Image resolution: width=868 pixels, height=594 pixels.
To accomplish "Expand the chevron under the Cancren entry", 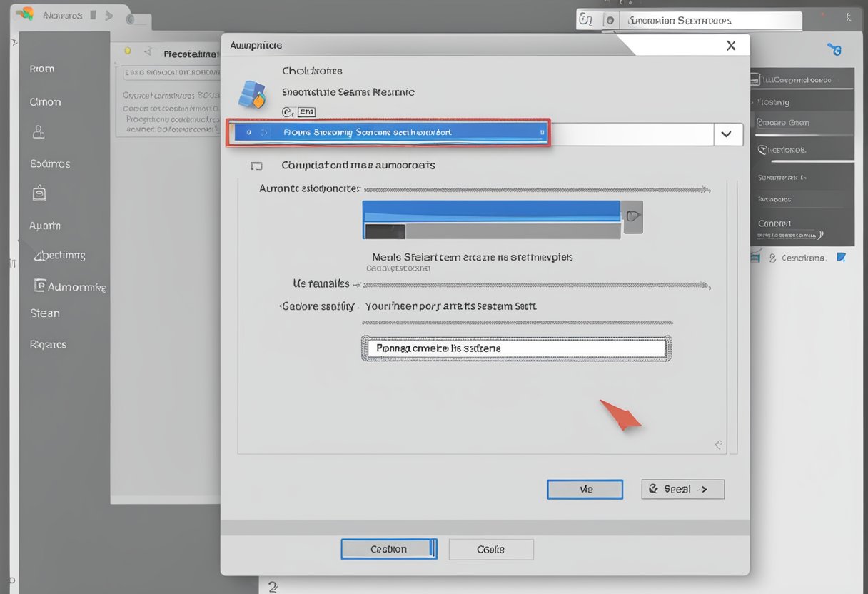I will click(x=821, y=233).
